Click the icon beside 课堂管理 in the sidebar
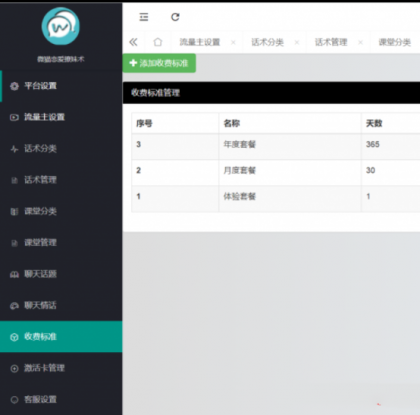Screen dimensions: 420x415 [x=14, y=243]
